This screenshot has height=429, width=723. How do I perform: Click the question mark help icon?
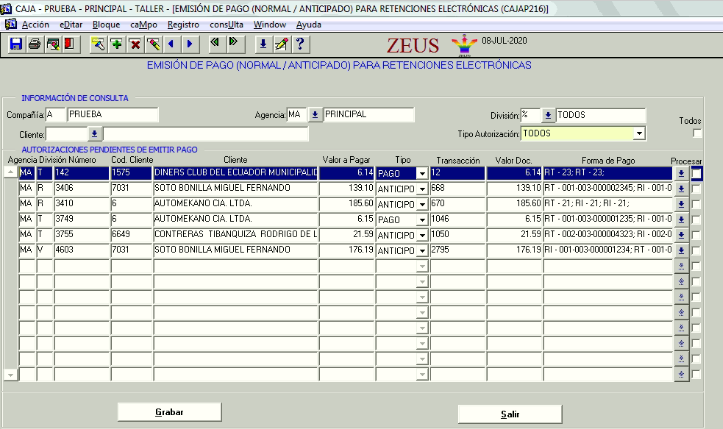pos(299,44)
